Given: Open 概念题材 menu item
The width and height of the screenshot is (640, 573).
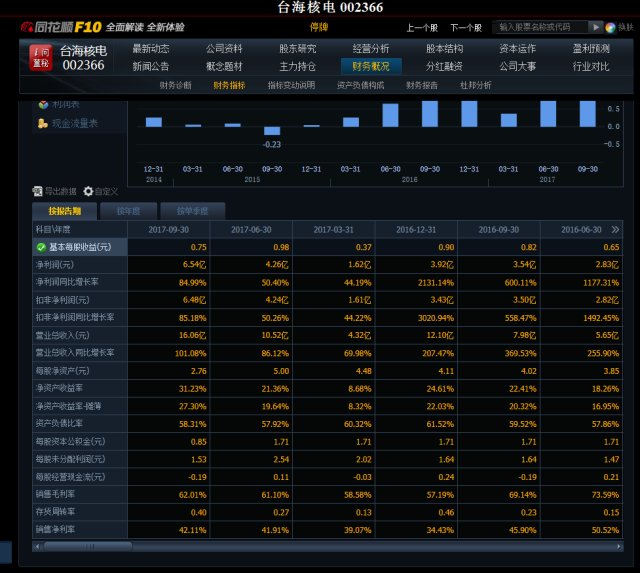Looking at the screenshot, I should (x=224, y=67).
